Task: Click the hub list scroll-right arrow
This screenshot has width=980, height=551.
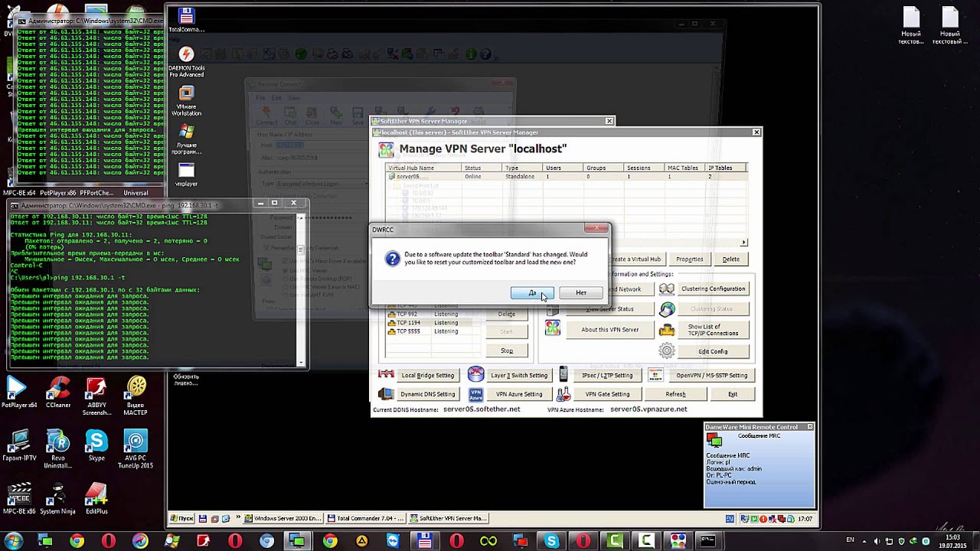Action: 743,243
